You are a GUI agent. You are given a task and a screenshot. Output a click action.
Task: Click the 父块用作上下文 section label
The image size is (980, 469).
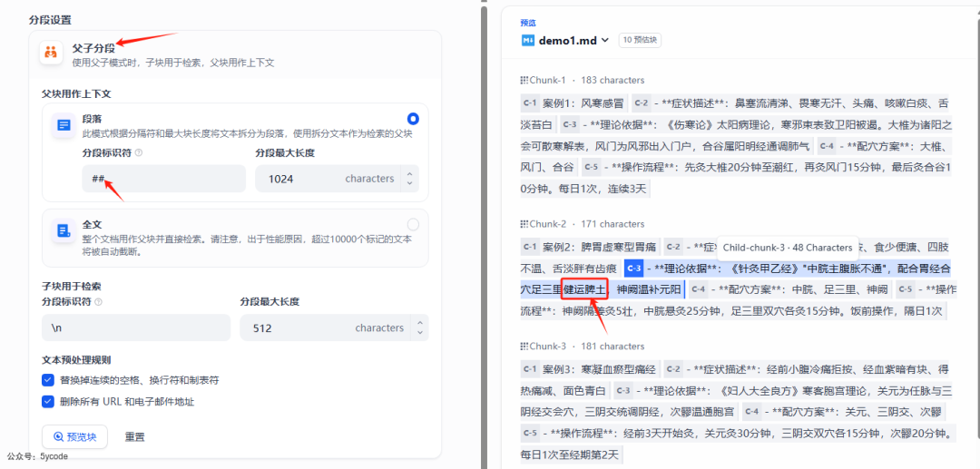76,93
